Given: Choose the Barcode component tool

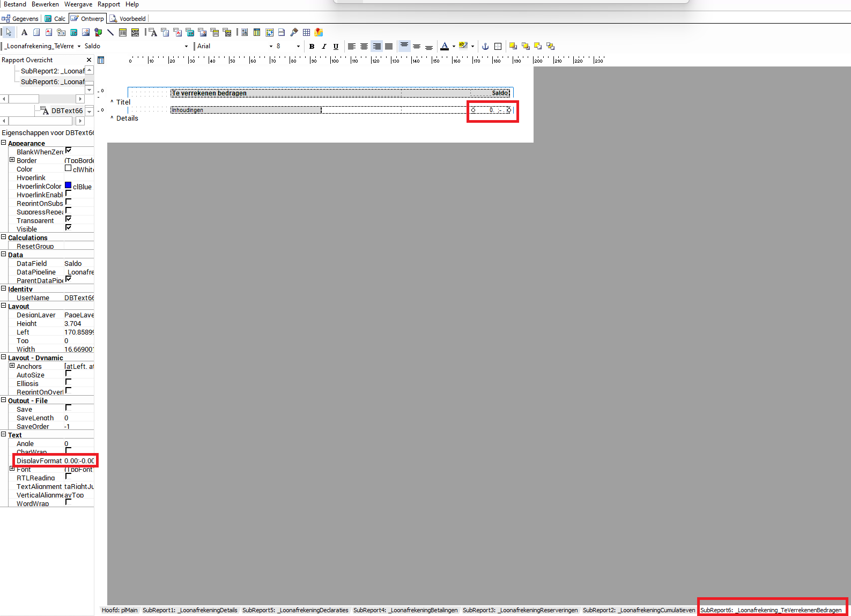Looking at the screenshot, I should pyautogui.click(x=123, y=33).
